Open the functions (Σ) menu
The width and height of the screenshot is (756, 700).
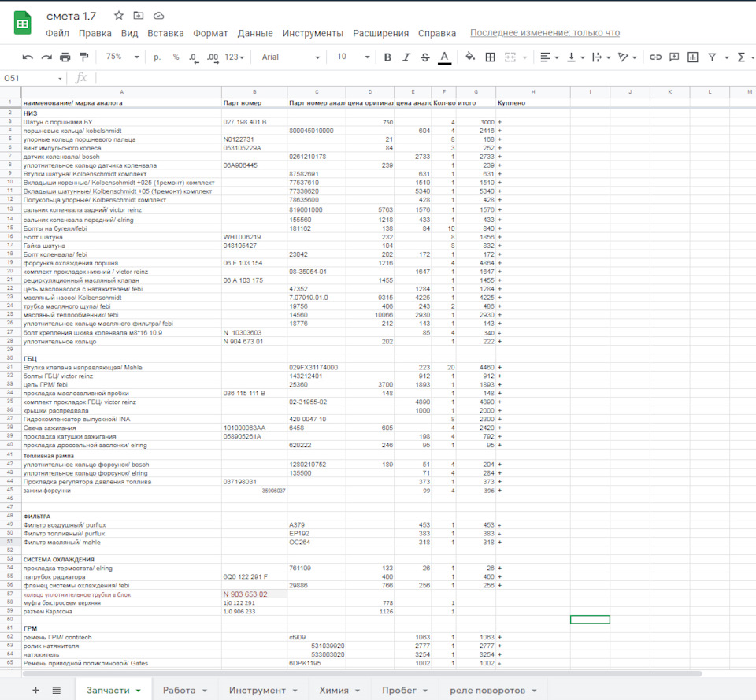point(742,57)
